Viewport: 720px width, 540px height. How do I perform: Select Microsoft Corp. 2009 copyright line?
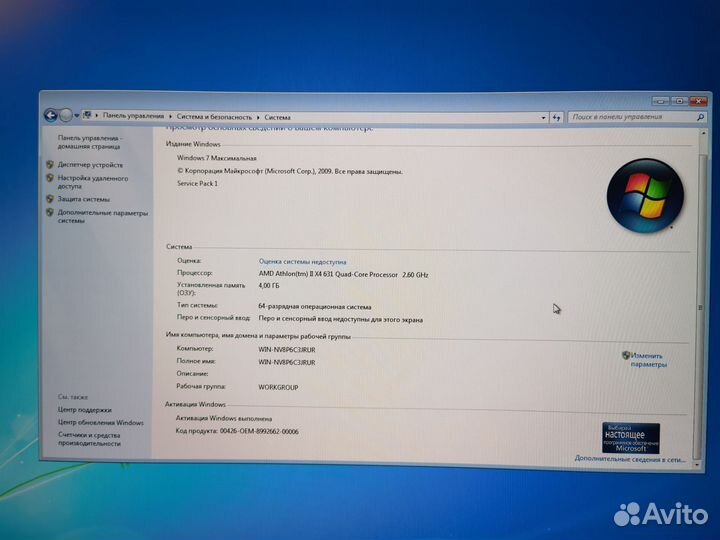(290, 171)
